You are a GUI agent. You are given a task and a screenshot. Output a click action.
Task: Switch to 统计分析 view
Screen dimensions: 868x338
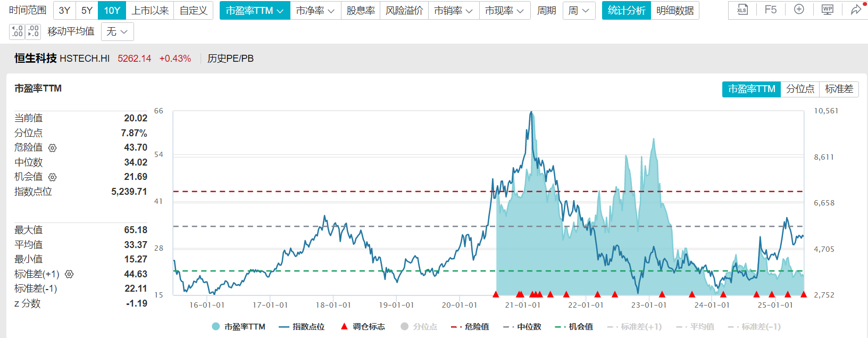tap(627, 11)
